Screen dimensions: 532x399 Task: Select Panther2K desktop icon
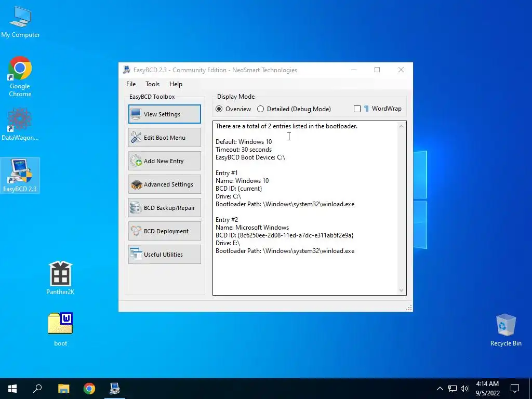tap(60, 278)
